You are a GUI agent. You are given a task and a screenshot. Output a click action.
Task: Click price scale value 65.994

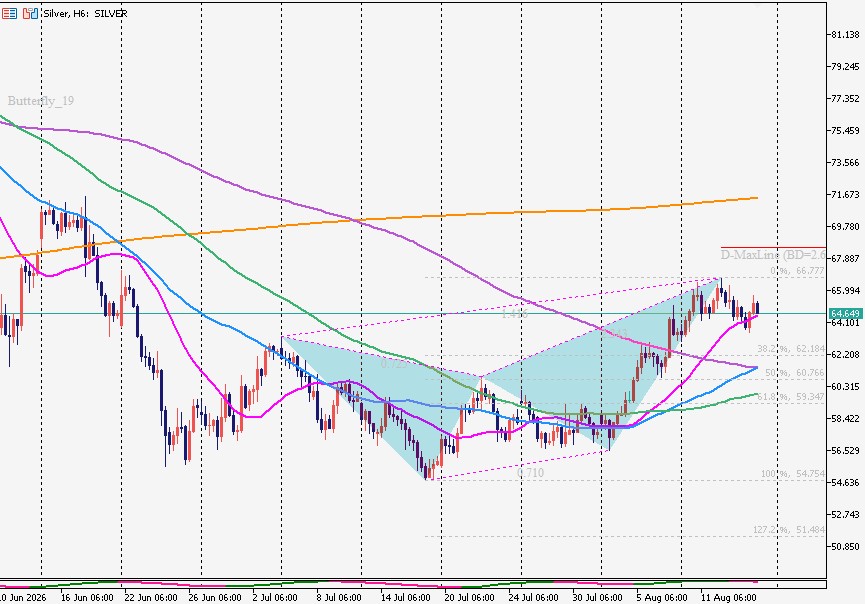point(845,291)
